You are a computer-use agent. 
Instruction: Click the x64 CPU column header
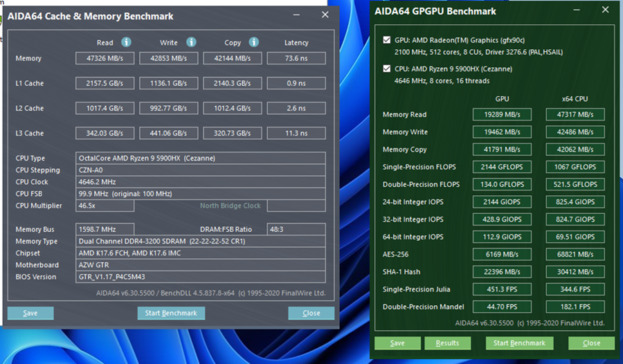click(575, 98)
